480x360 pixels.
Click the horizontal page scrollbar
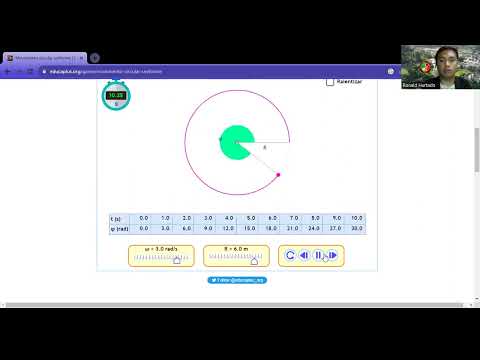(x=234, y=305)
